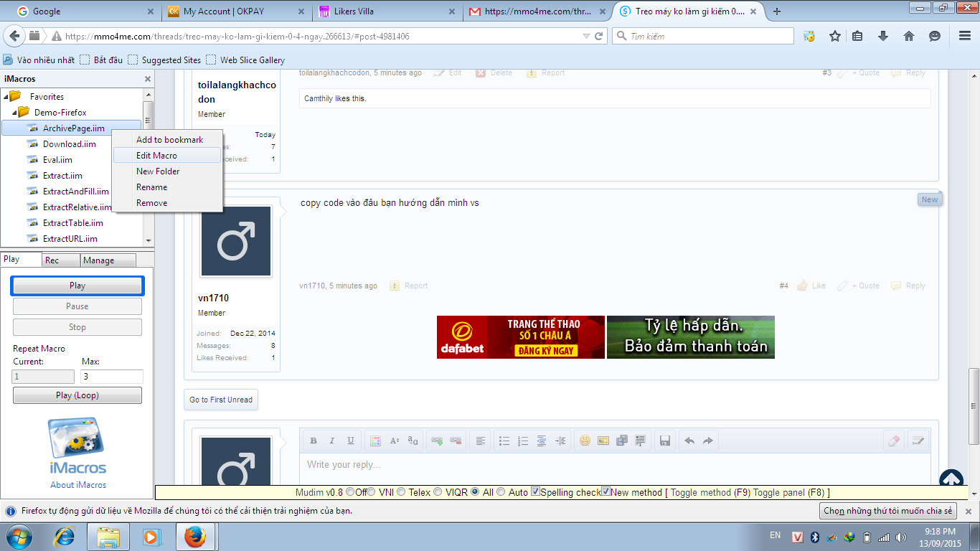Click the Play (Loop) button
The width and height of the screenshot is (980, 551).
click(x=77, y=395)
